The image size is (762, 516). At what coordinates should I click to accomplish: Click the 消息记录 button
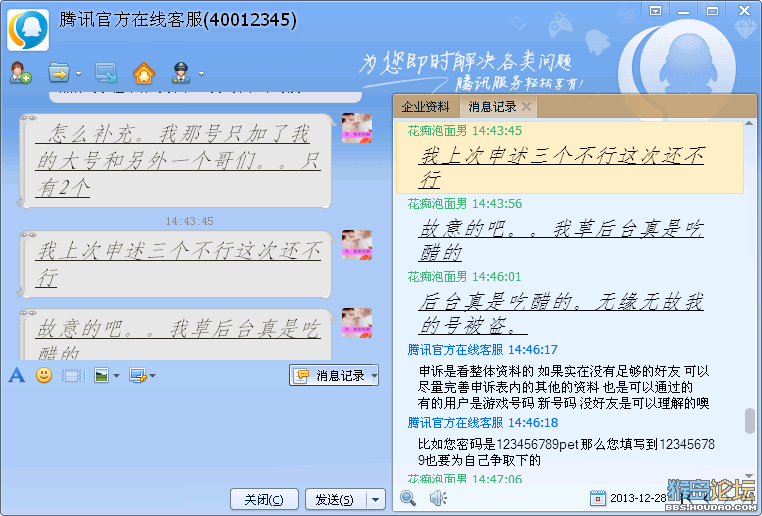329,375
